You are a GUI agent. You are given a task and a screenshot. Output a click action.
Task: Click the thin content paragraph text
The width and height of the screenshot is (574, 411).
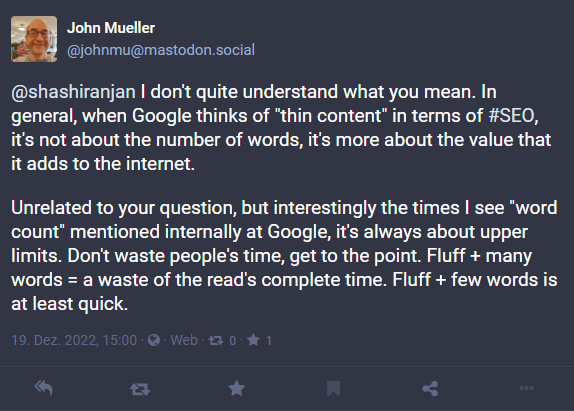(281, 128)
